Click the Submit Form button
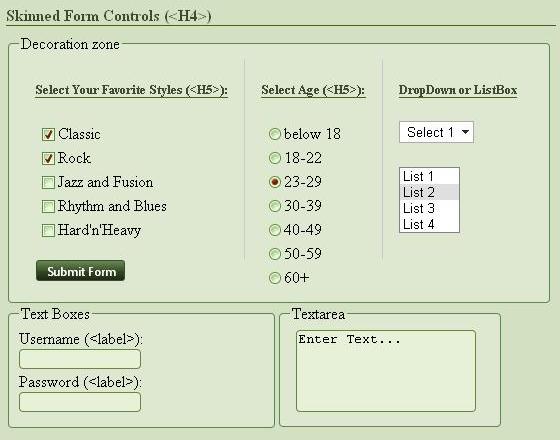The image size is (560, 440). tap(80, 271)
